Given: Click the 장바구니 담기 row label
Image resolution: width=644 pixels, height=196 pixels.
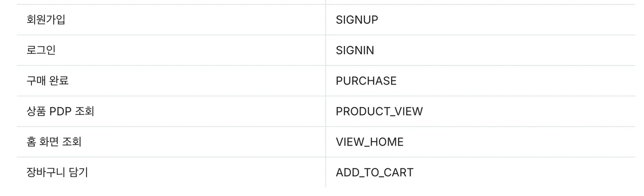Looking at the screenshot, I should coord(57,172).
